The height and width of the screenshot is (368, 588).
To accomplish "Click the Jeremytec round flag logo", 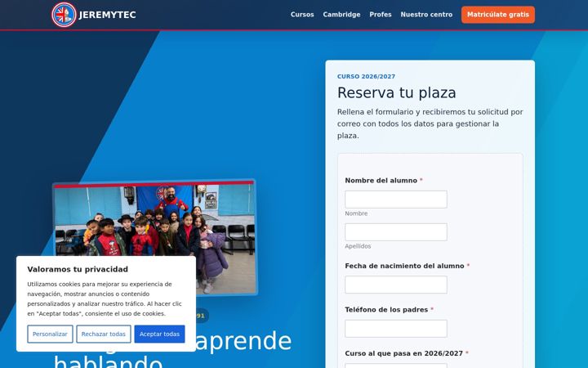I will point(64,15).
